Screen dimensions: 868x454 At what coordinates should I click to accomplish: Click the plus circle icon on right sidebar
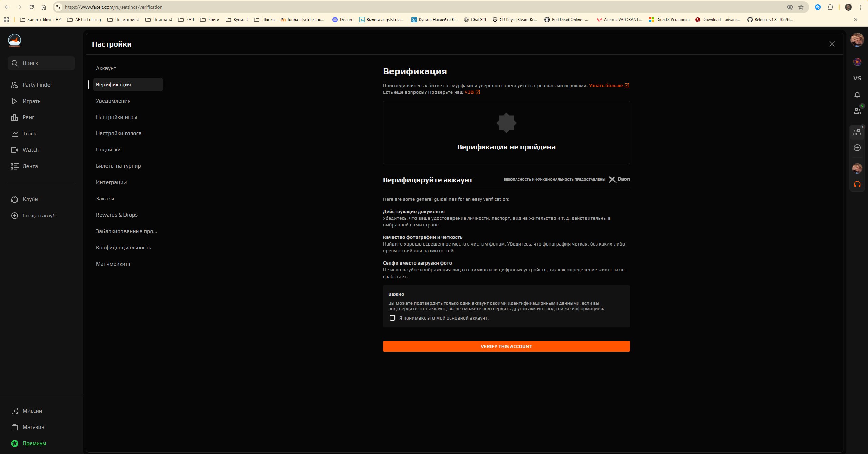click(857, 148)
